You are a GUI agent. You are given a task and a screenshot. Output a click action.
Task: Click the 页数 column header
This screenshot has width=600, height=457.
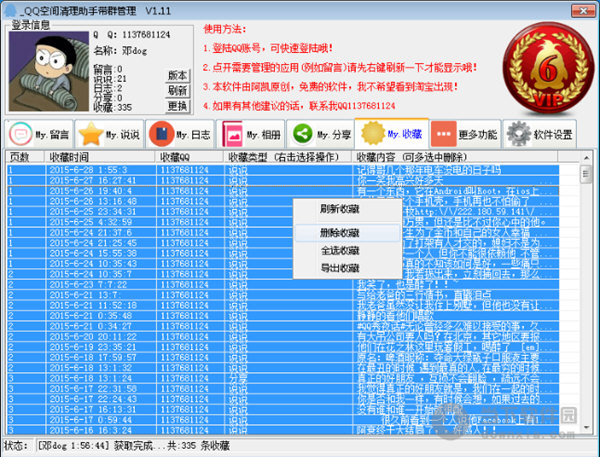pos(24,157)
